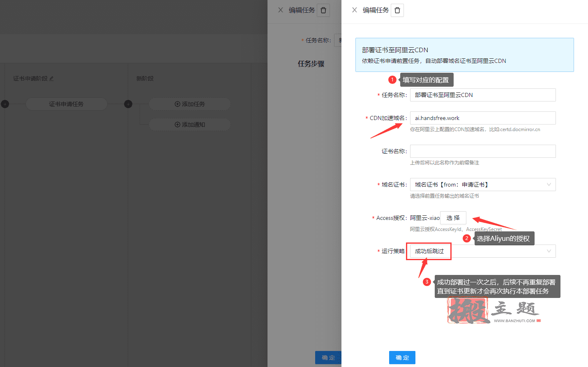This screenshot has width=588, height=367.
Task: Click plus icon in 添加通知 button
Action: point(178,125)
